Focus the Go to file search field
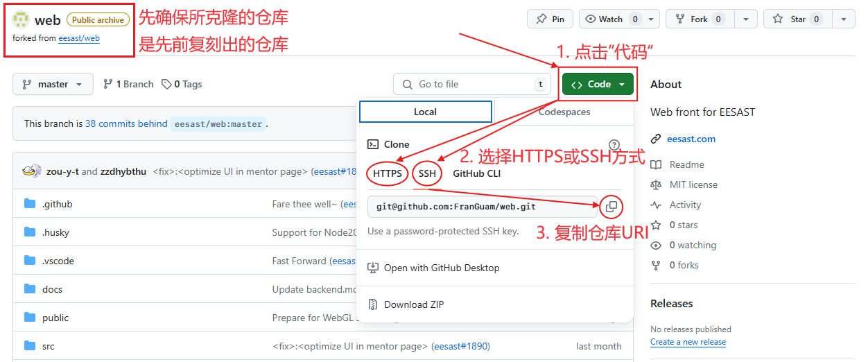Image resolution: width=868 pixels, height=362 pixels. (473, 84)
